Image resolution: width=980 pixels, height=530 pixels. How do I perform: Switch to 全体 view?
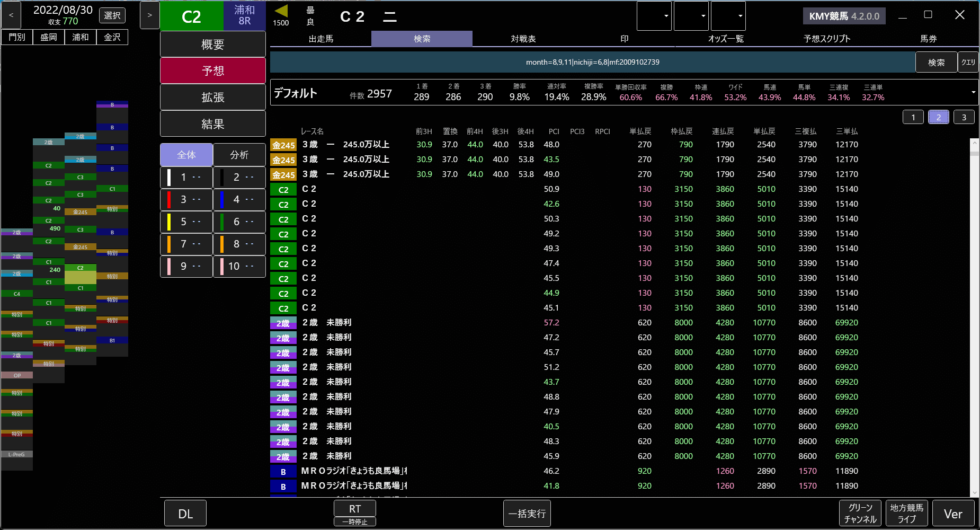(x=186, y=155)
